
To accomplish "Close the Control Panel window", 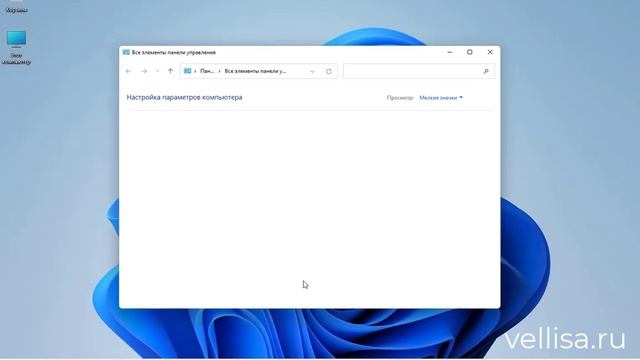I will click(x=490, y=52).
